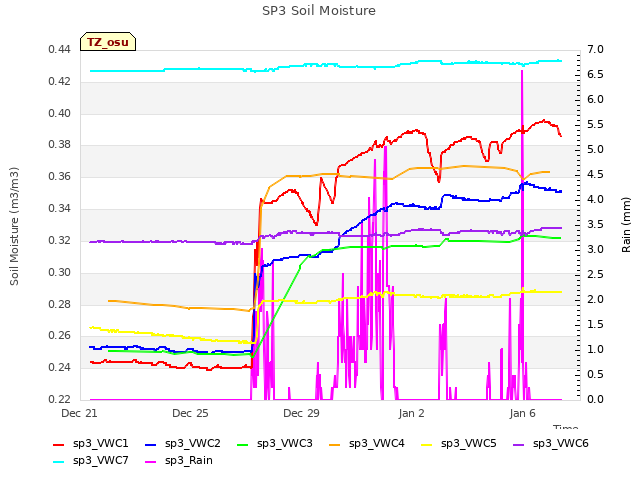Click the TZ_osu annotation label

point(108,42)
